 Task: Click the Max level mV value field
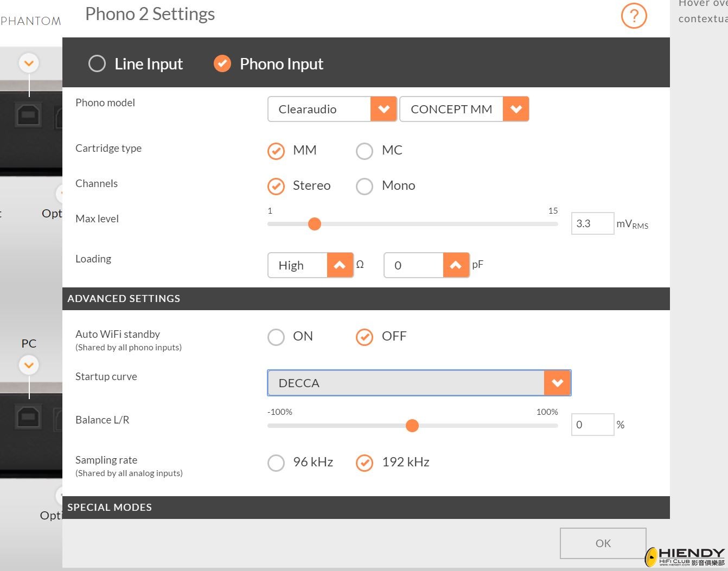tap(592, 223)
